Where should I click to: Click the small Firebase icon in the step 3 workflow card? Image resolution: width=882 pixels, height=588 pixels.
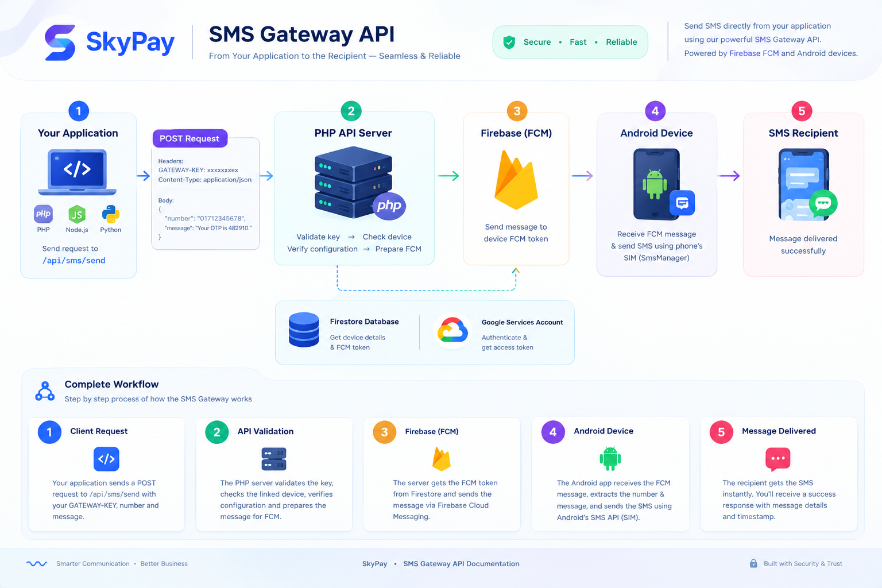(442, 459)
